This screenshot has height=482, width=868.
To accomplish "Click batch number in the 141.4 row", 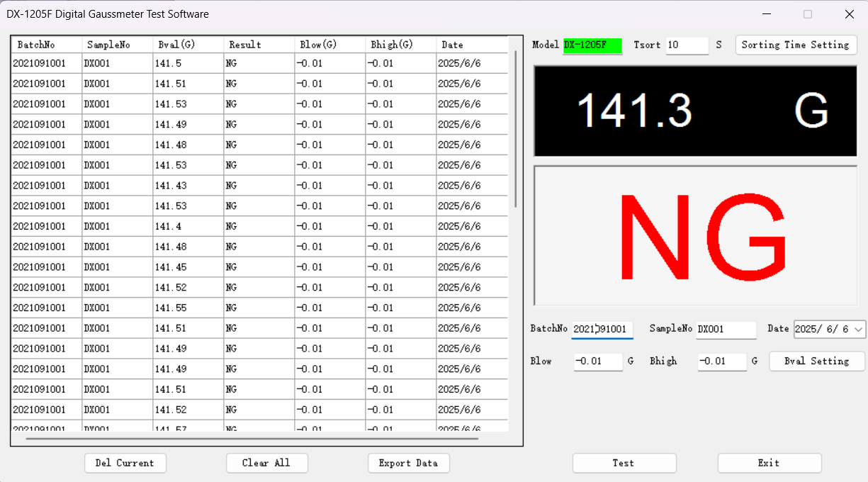I will [x=47, y=227].
